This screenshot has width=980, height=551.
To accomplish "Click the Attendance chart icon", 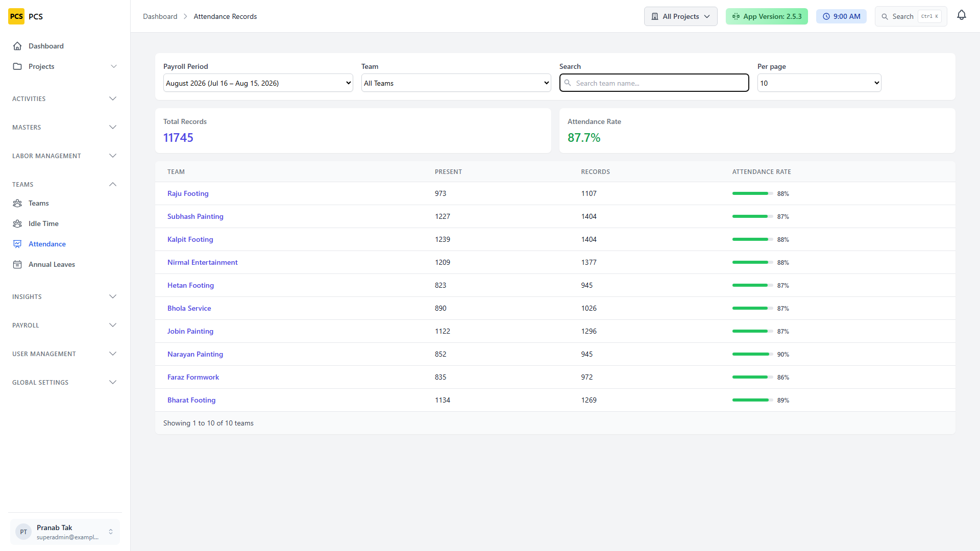I will 17,244.
